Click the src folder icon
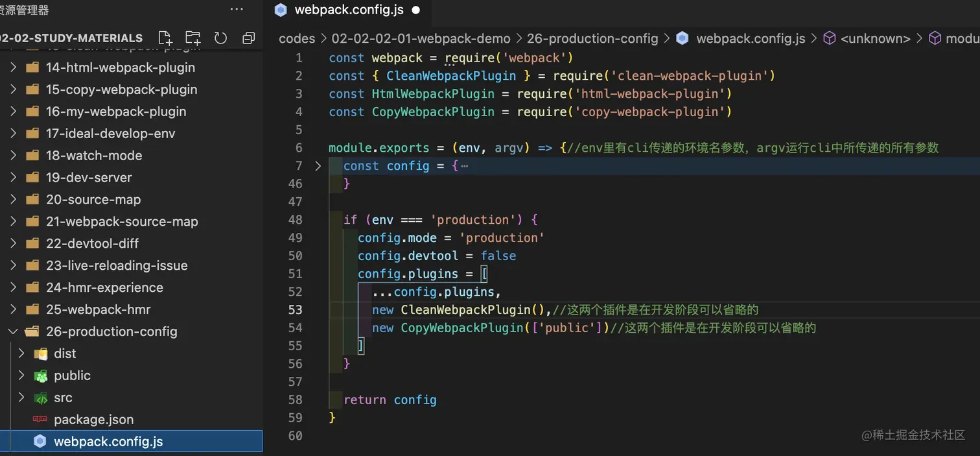The width and height of the screenshot is (980, 456). [x=41, y=398]
